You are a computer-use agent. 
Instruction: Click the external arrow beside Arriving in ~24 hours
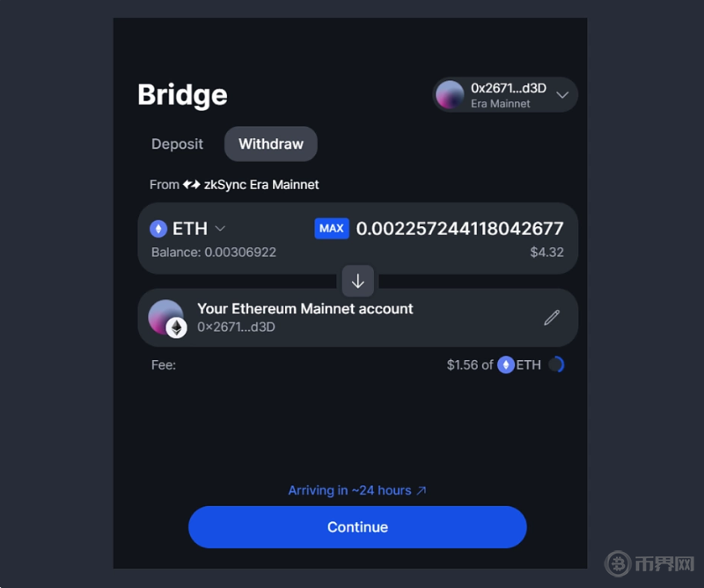(x=422, y=490)
